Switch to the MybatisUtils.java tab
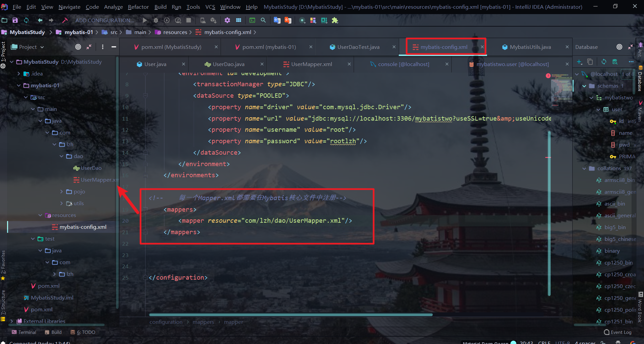The height and width of the screenshot is (344, 644). [x=530, y=47]
